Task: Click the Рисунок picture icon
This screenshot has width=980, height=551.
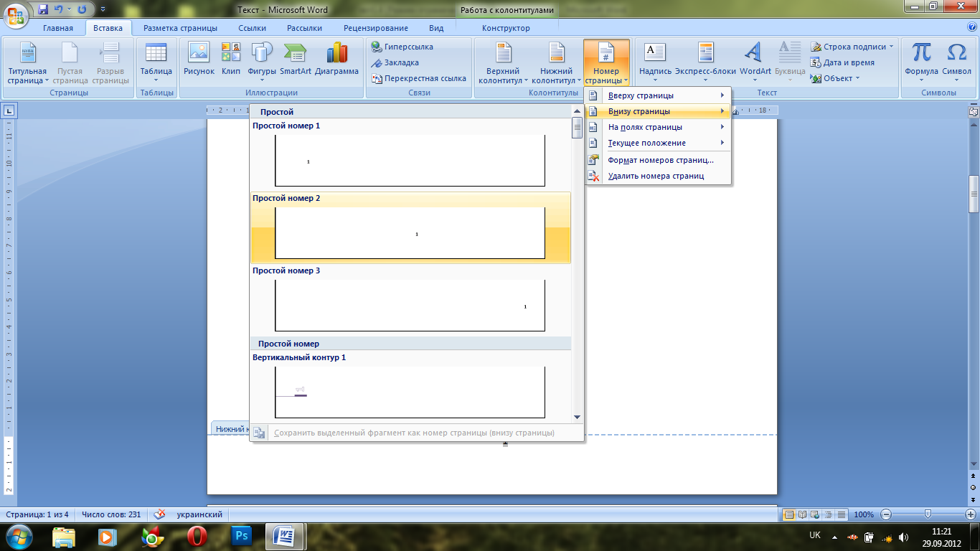Action: coord(199,59)
